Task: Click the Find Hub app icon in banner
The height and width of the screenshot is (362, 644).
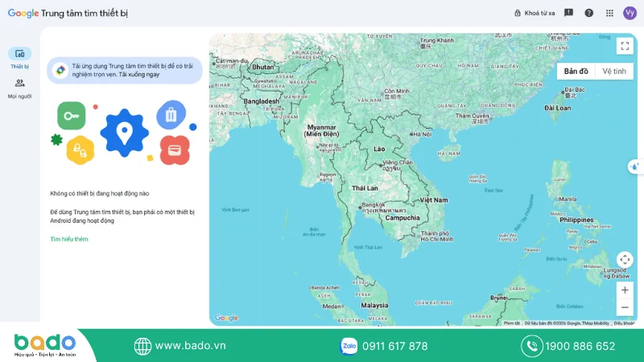Action: pos(60,70)
